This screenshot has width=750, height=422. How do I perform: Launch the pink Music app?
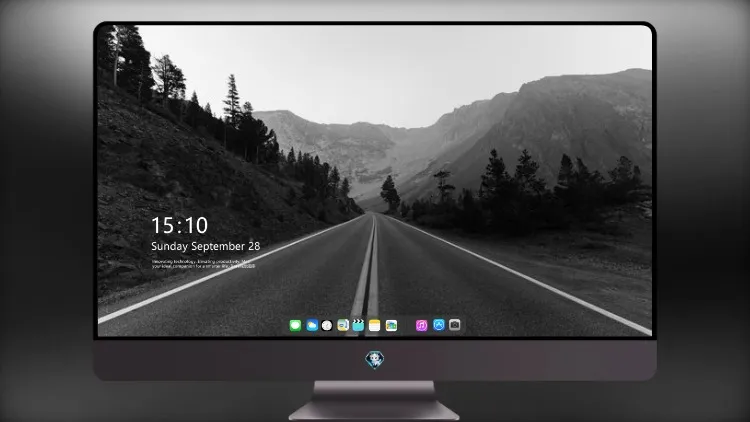click(421, 325)
